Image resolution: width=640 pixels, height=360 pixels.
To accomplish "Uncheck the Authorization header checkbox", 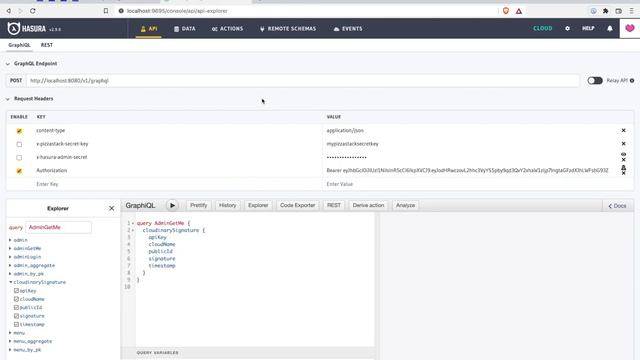I will pyautogui.click(x=19, y=171).
